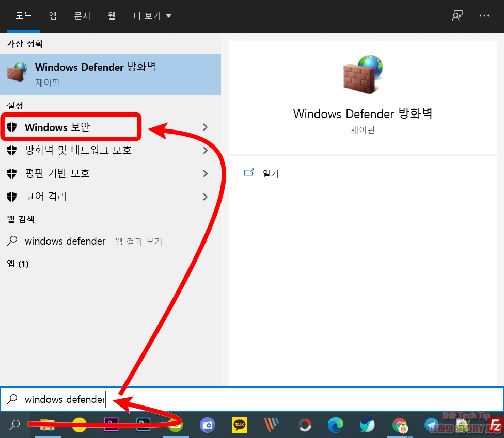The height and width of the screenshot is (438, 504).
Task: Open KakaoTalk from the taskbar
Action: pyautogui.click(x=240, y=425)
